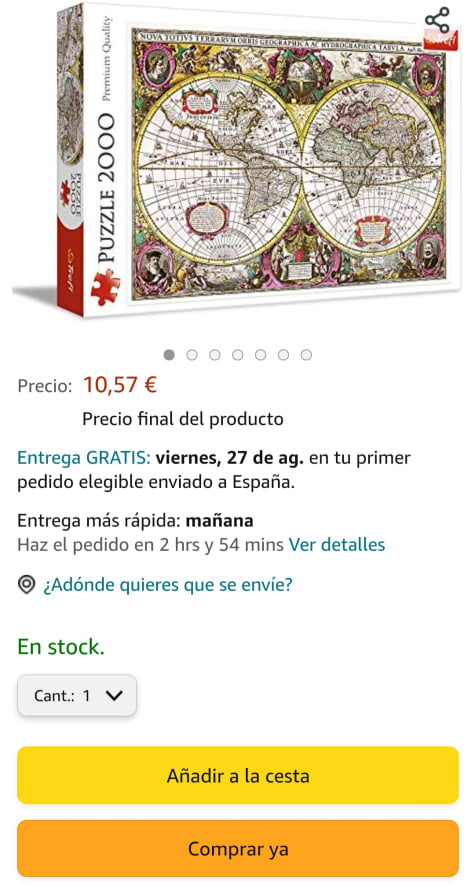Click the red puzzle piece icon on the box
The width and height of the screenshot is (475, 885).
105,287
